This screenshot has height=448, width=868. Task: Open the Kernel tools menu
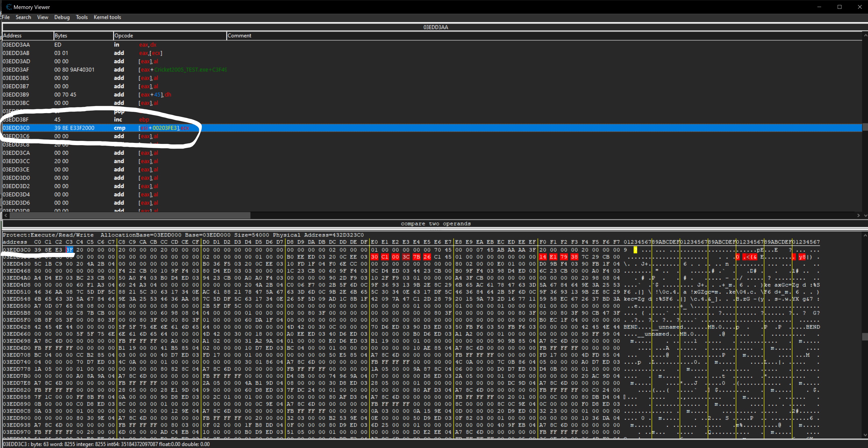click(x=107, y=17)
